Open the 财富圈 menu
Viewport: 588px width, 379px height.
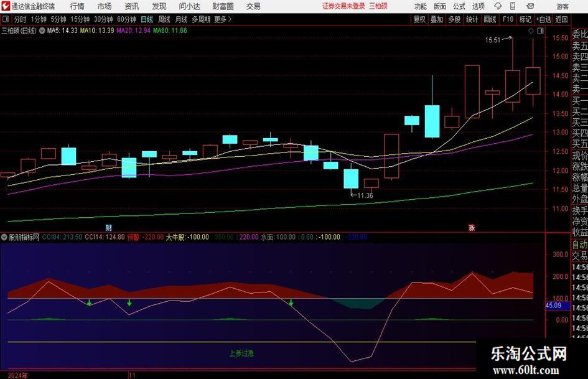pyautogui.click(x=223, y=6)
